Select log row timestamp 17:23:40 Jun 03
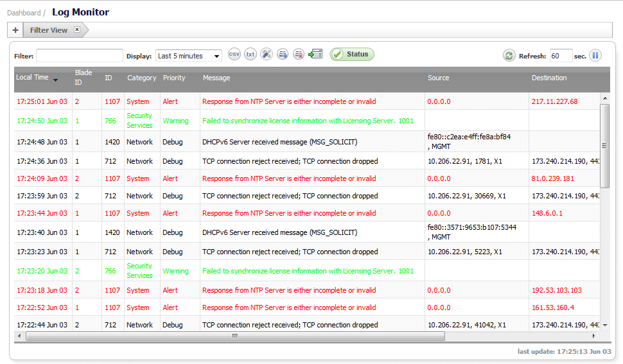This screenshot has height=364, width=623. click(42, 232)
